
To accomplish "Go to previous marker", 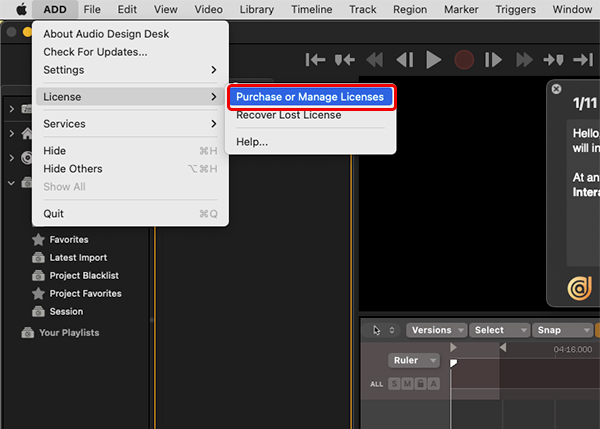I will (345, 60).
